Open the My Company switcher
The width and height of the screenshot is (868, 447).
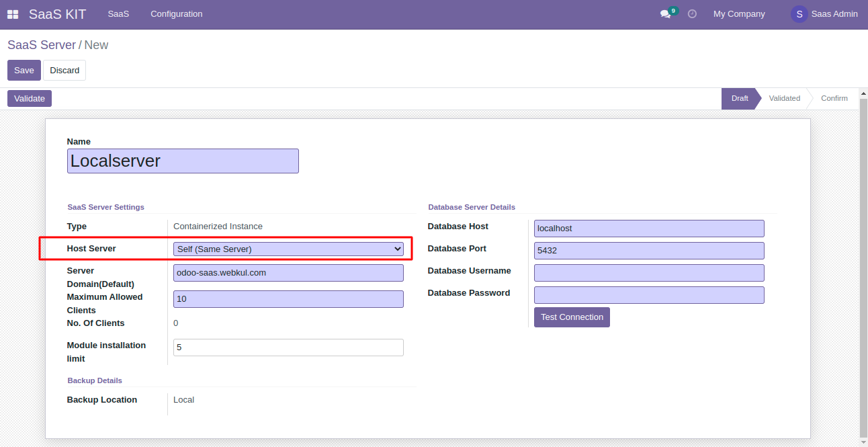(739, 14)
